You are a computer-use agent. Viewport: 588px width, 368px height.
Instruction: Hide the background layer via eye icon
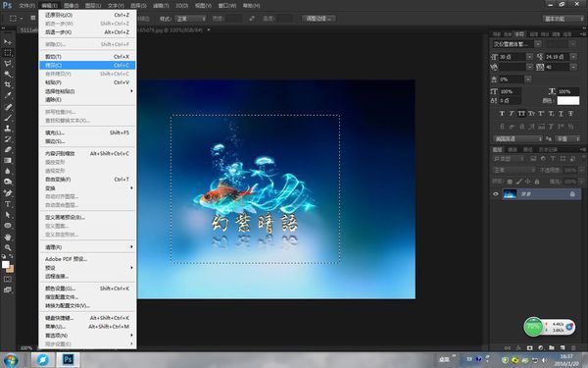pyautogui.click(x=496, y=193)
